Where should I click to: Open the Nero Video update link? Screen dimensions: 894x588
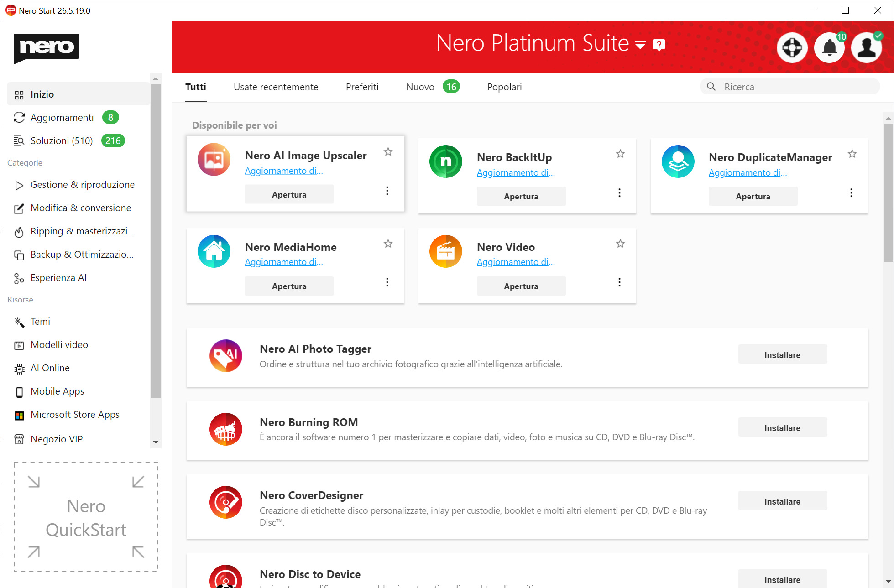point(515,262)
